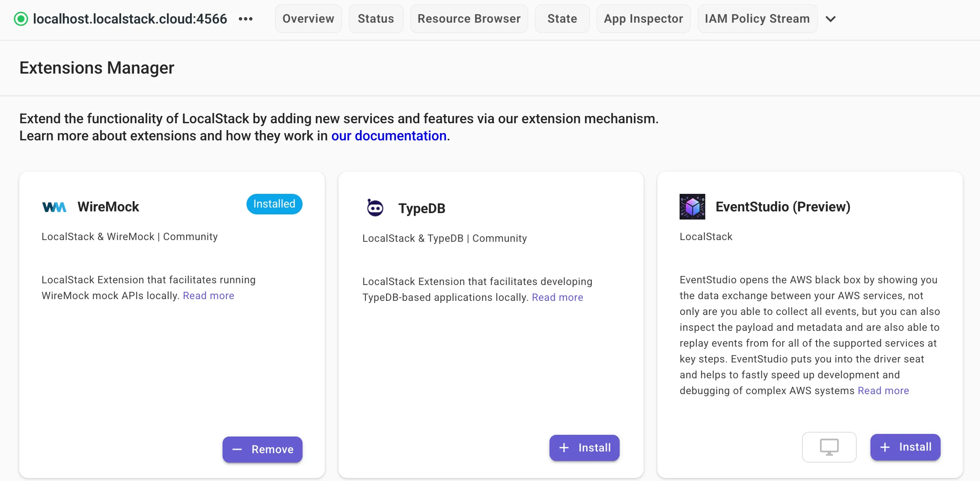Image resolution: width=980 pixels, height=481 pixels.
Task: Open the IAM Policy Stream view
Action: pos(757,18)
